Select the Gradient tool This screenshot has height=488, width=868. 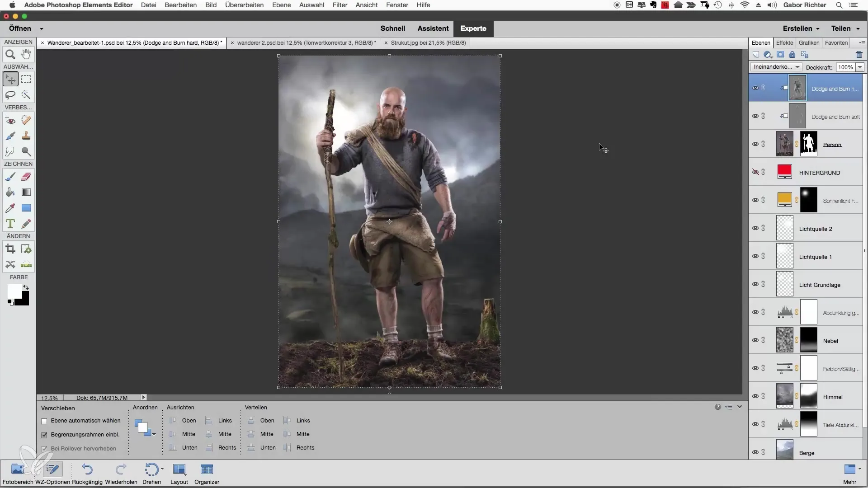[26, 192]
